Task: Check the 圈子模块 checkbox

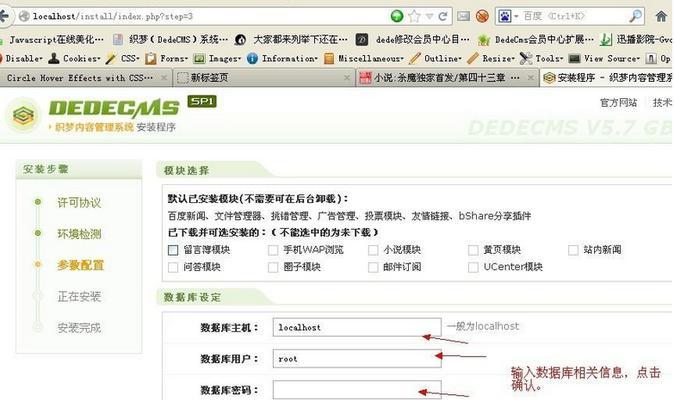Action: point(273,267)
